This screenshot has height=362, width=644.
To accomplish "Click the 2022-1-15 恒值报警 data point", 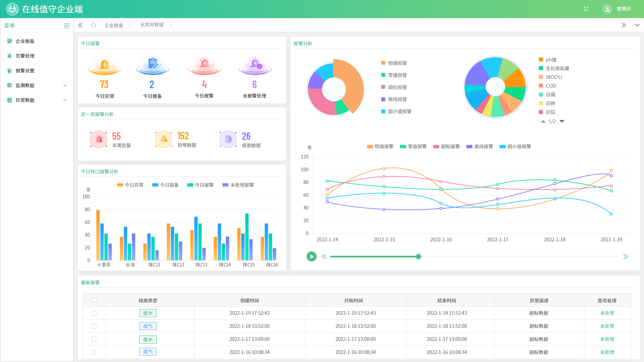I will (384, 169).
